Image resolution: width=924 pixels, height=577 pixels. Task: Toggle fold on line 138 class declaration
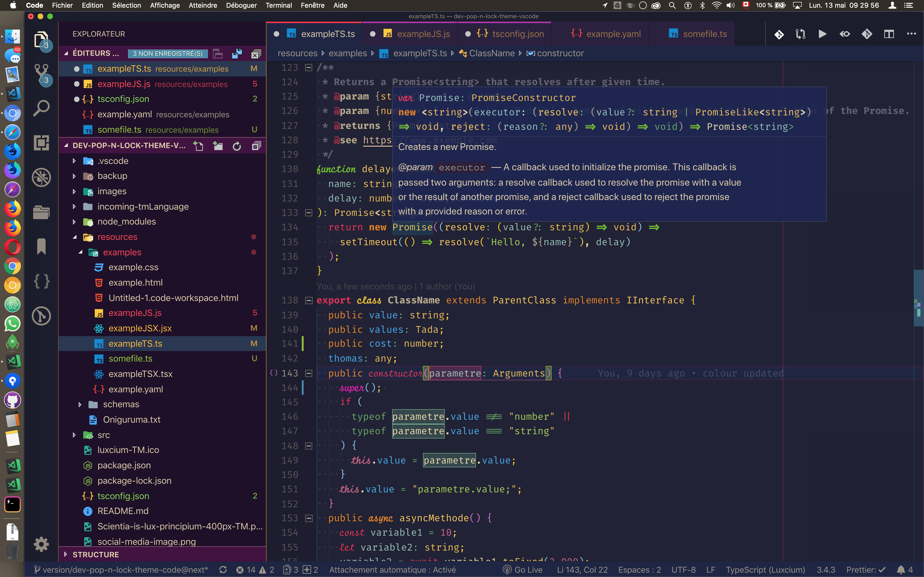(309, 301)
